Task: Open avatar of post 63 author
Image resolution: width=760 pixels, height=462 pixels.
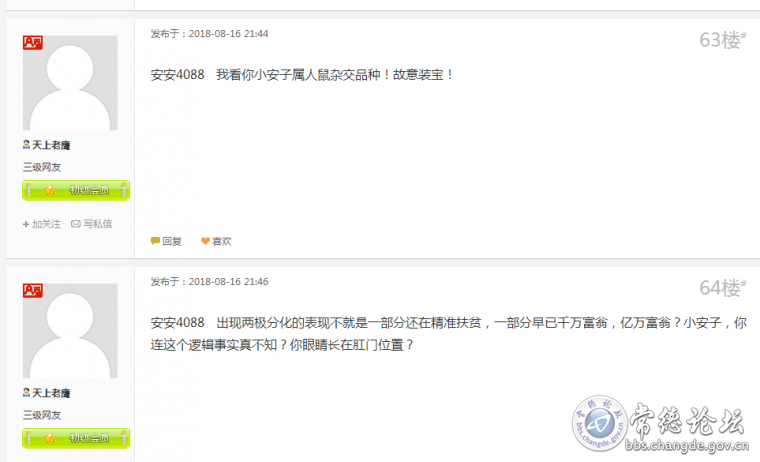Action: click(70, 83)
